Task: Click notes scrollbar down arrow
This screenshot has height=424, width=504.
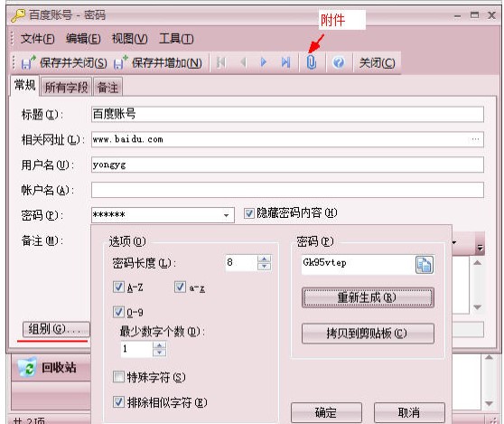Action: click(477, 307)
